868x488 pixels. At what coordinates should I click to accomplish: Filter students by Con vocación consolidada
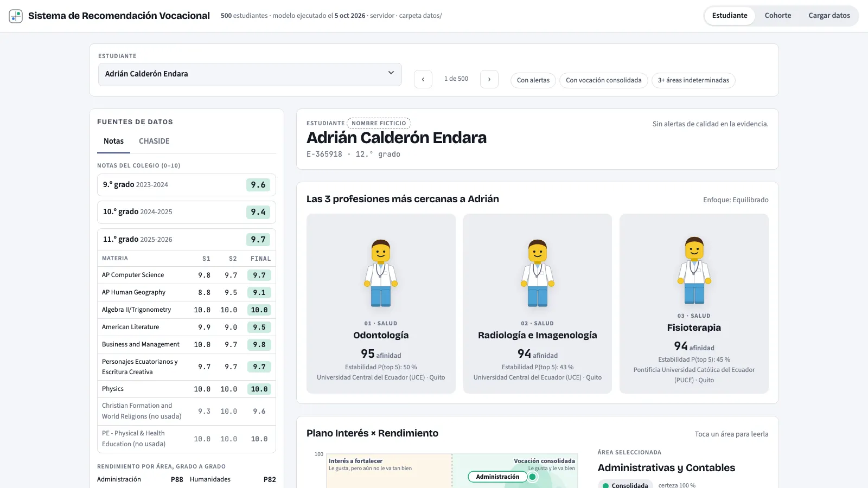point(603,80)
